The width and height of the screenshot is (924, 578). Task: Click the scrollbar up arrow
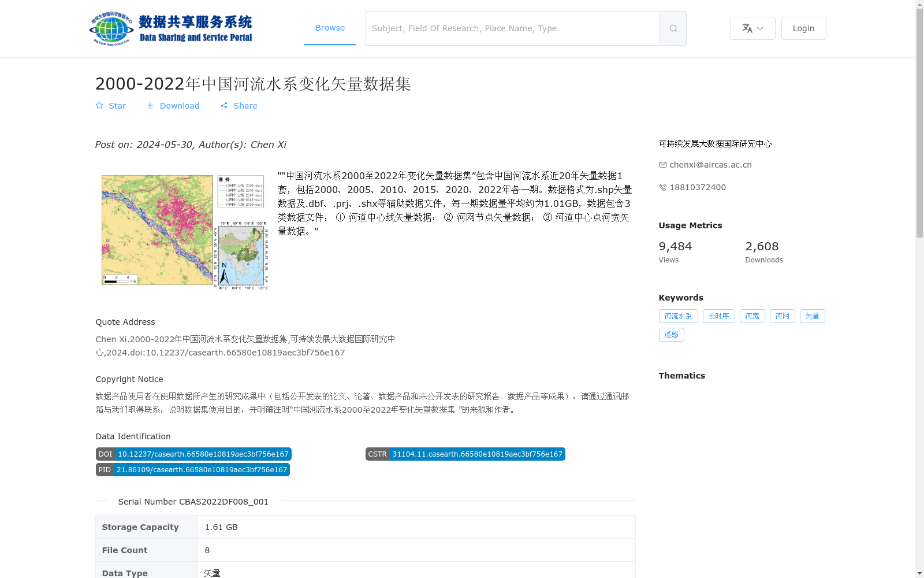pyautogui.click(x=919, y=4)
